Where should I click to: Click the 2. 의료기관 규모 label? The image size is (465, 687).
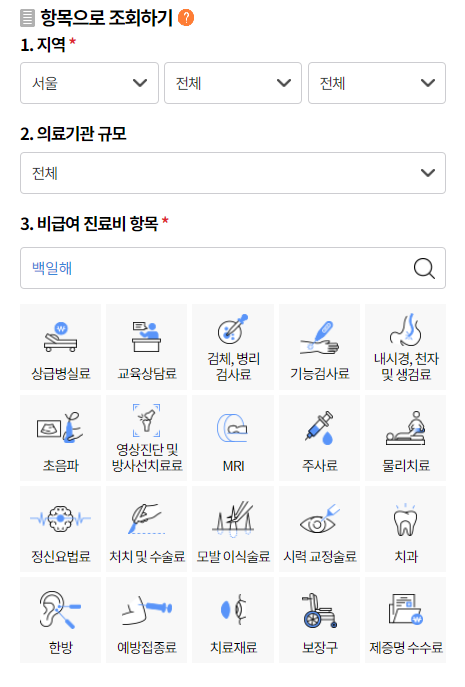click(73, 134)
